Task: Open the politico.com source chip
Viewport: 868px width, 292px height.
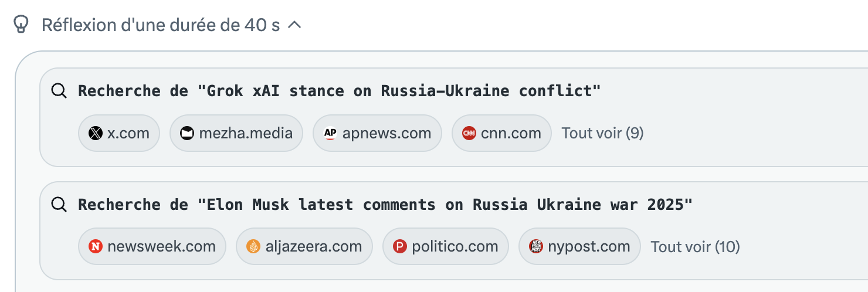Action: [x=445, y=246]
